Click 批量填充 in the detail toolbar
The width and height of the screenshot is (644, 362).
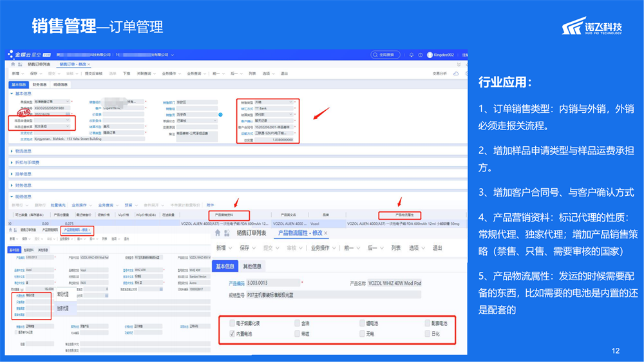click(58, 205)
